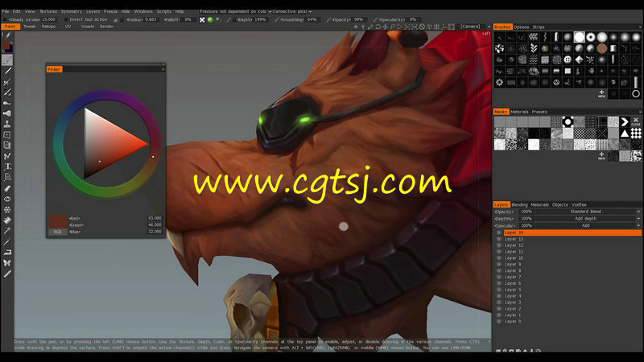Enable the Steady stroke checkbox
The height and width of the screenshot is (362, 644).
click(x=6, y=19)
